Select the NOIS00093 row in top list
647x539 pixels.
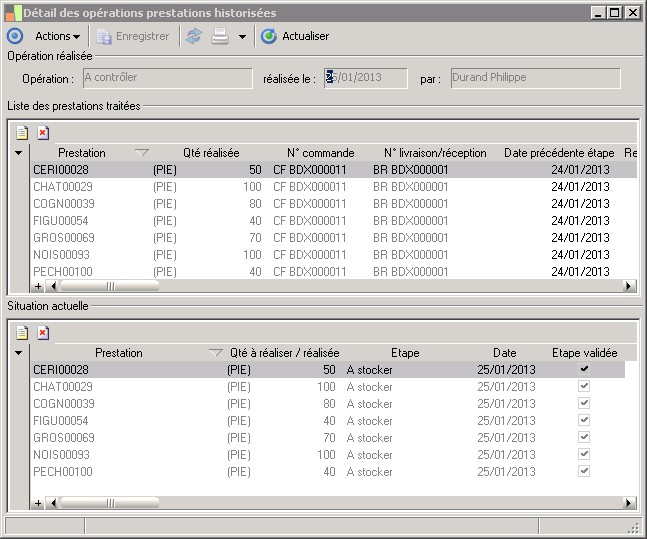[x=62, y=255]
